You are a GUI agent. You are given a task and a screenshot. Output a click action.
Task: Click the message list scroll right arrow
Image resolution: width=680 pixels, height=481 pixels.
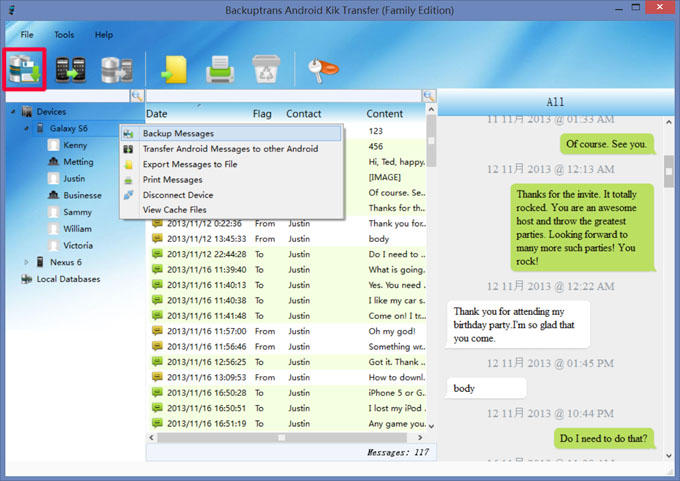[x=419, y=438]
